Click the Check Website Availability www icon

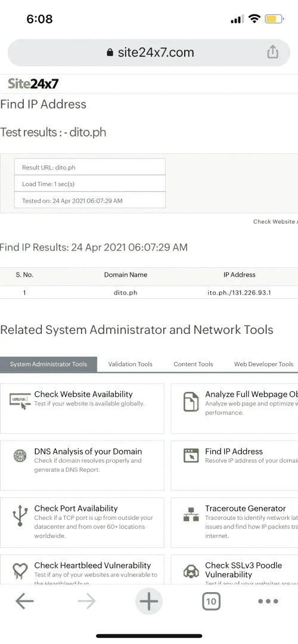tap(20, 401)
